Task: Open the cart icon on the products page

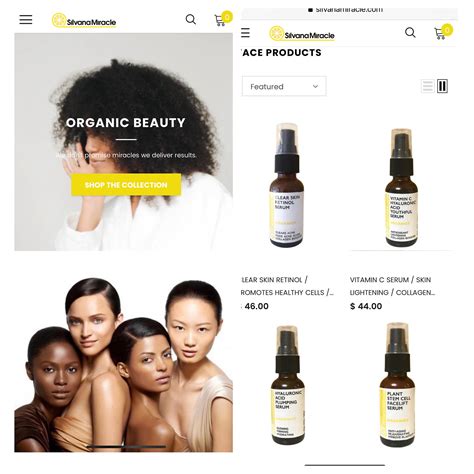Action: [443, 32]
